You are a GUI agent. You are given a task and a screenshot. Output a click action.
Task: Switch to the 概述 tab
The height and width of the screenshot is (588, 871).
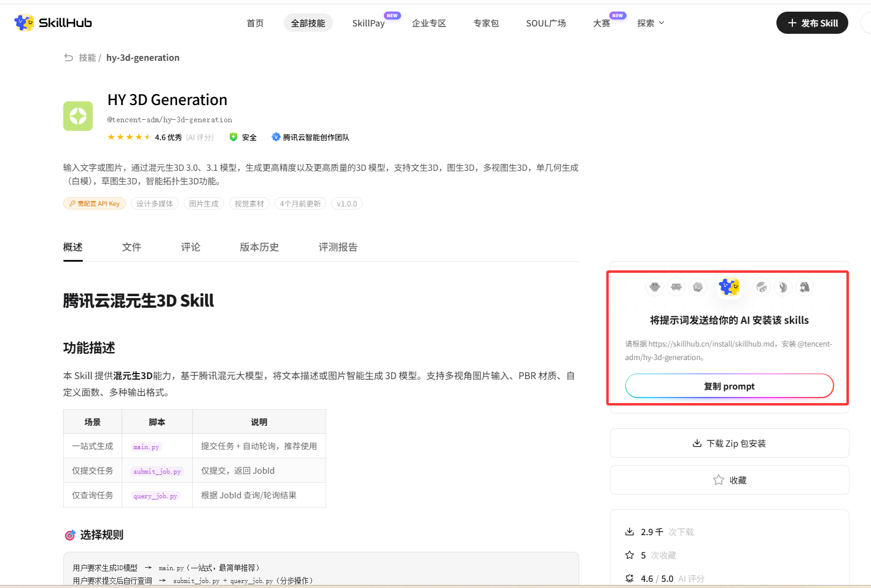(73, 247)
